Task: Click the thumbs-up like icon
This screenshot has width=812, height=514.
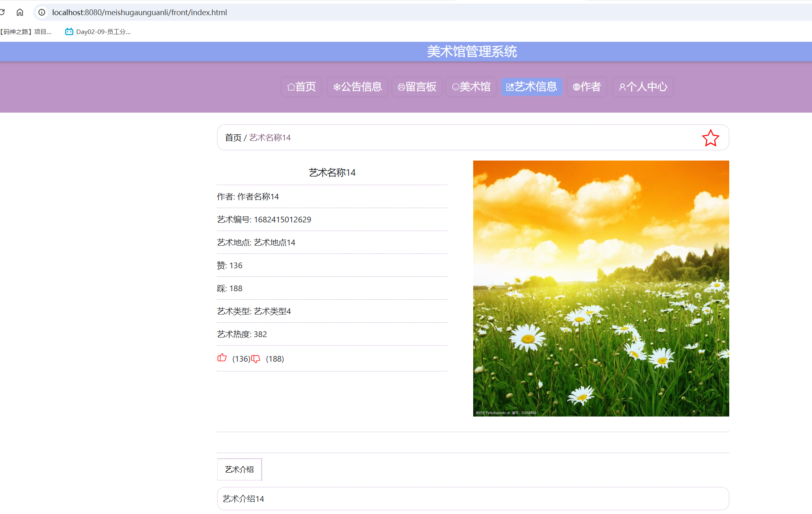Action: (x=222, y=358)
